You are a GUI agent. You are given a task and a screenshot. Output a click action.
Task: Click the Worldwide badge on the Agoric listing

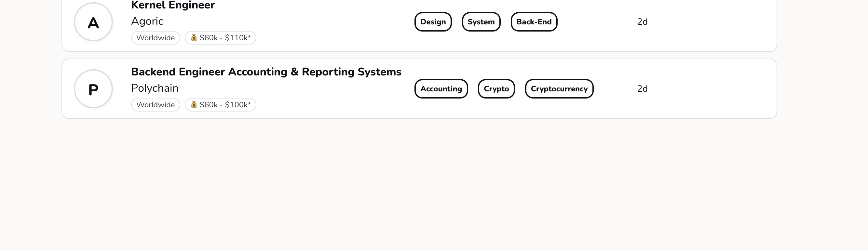156,38
